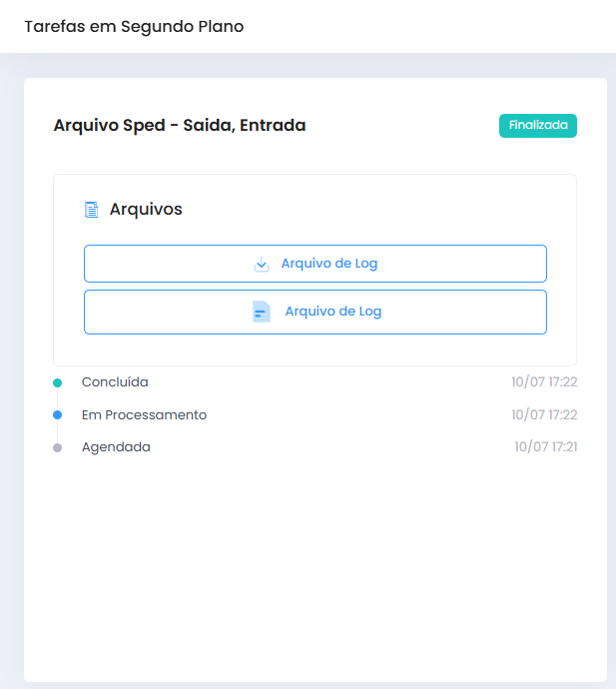Click the Arquivos section heading text

tap(146, 210)
